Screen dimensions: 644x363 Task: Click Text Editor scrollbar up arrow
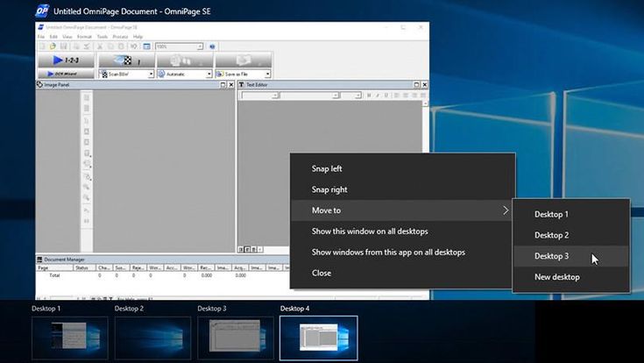pos(425,103)
